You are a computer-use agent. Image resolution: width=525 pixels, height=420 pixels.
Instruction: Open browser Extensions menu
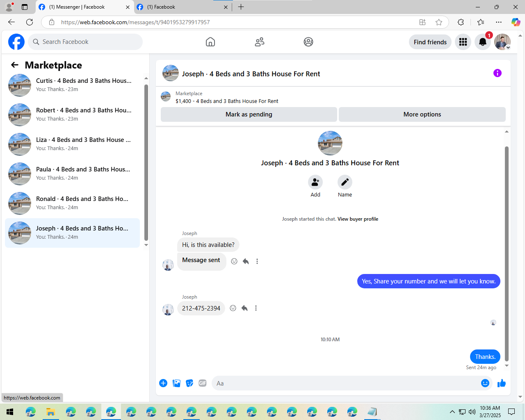tap(461, 22)
